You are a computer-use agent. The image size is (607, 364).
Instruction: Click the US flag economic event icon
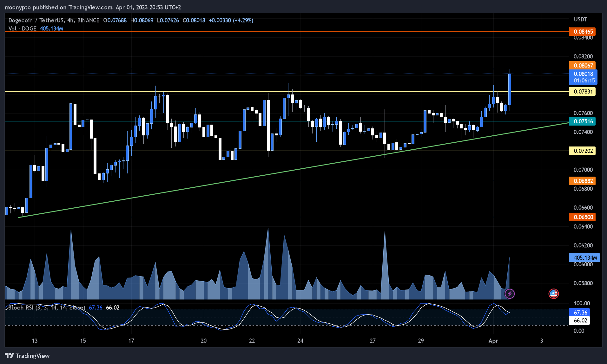553,294
